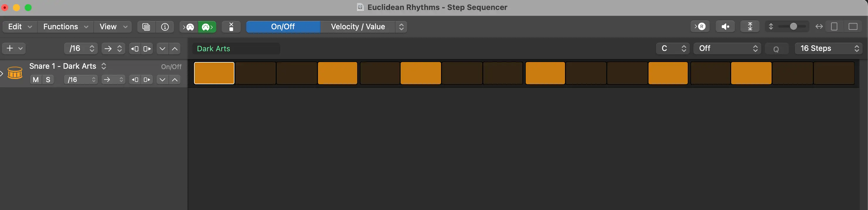
Task: Click the Q quantize button
Action: (776, 49)
